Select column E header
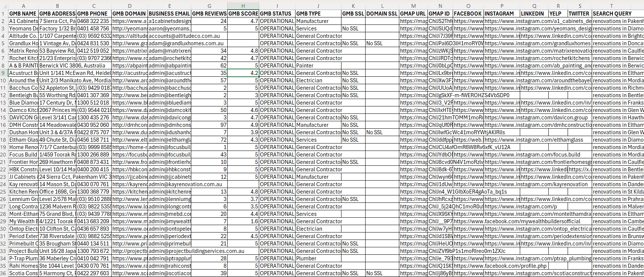Viewport: 644px width, 277px height. pyautogui.click(x=169, y=6)
